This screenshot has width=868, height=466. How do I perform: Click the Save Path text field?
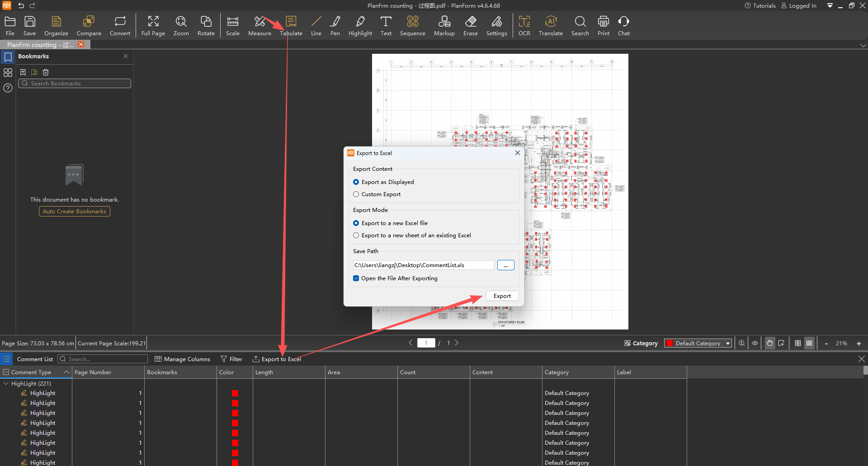pos(423,265)
